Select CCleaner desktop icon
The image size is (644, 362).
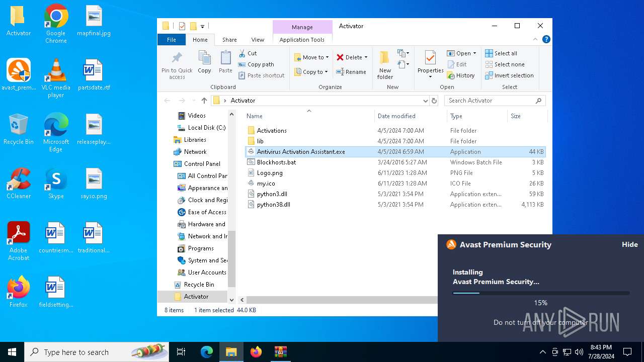tap(19, 184)
